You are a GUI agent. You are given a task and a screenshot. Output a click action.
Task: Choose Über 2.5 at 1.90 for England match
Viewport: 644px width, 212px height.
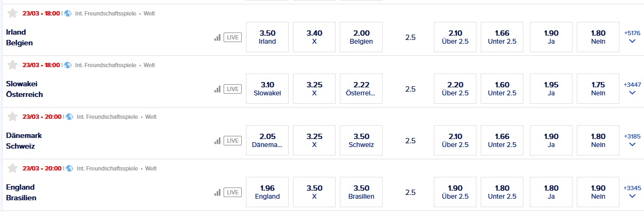[455, 192]
